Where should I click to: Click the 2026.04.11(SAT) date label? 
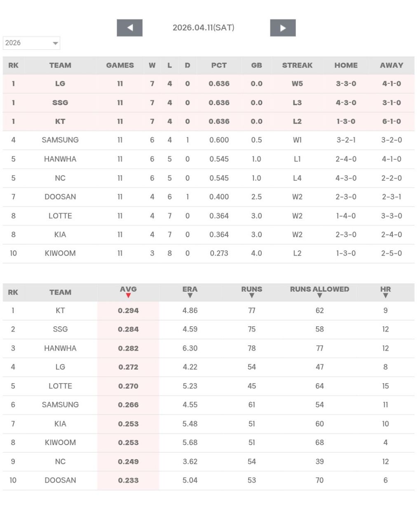203,28
